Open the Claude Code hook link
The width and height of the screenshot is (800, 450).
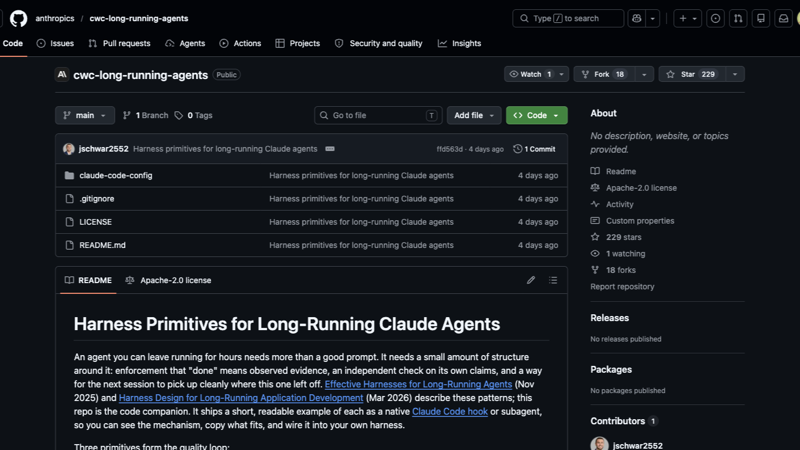(450, 411)
